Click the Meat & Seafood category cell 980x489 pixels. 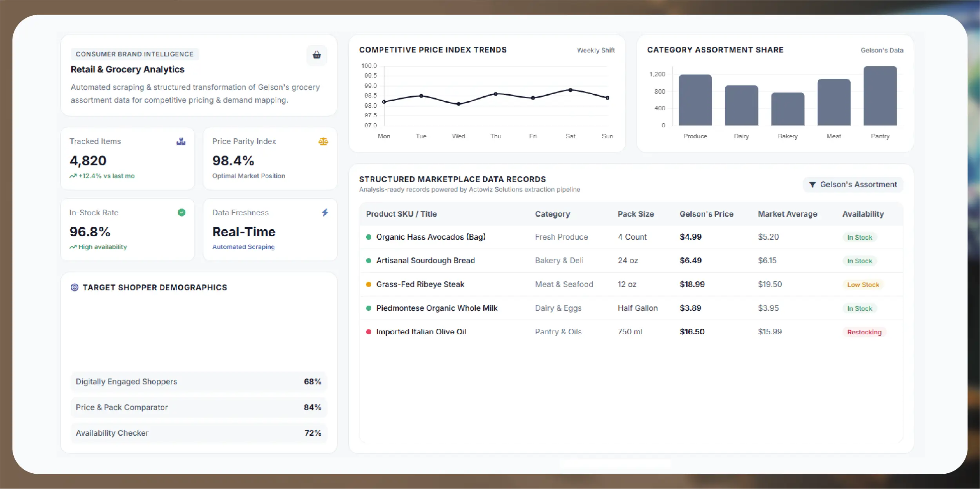tap(564, 284)
